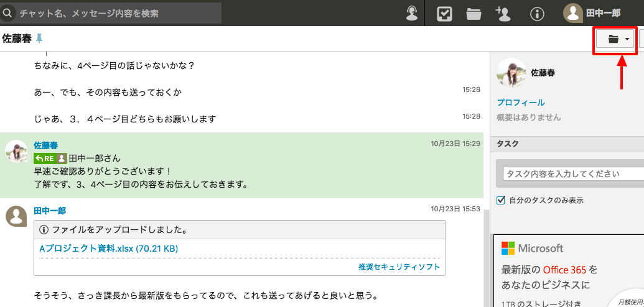Click 佐藤春 avatar on the highlighted message
Viewport: 644px width, 307px height.
tap(16, 151)
